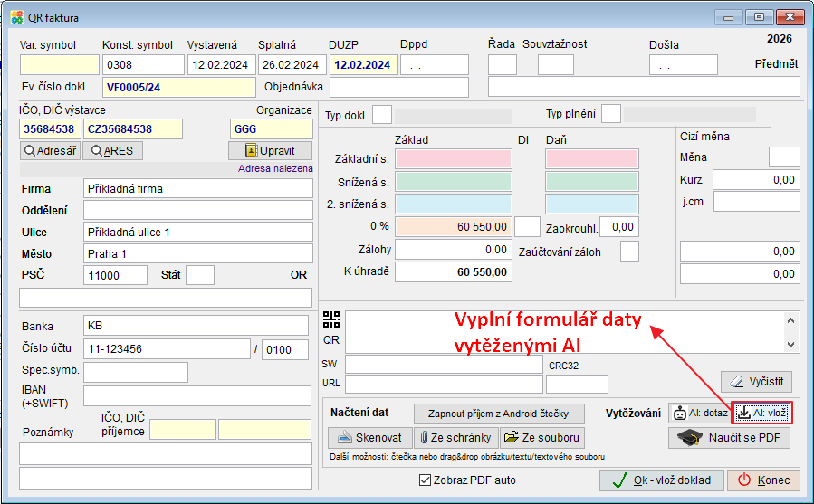Click the Oddělení field
The image size is (814, 504).
click(197, 210)
